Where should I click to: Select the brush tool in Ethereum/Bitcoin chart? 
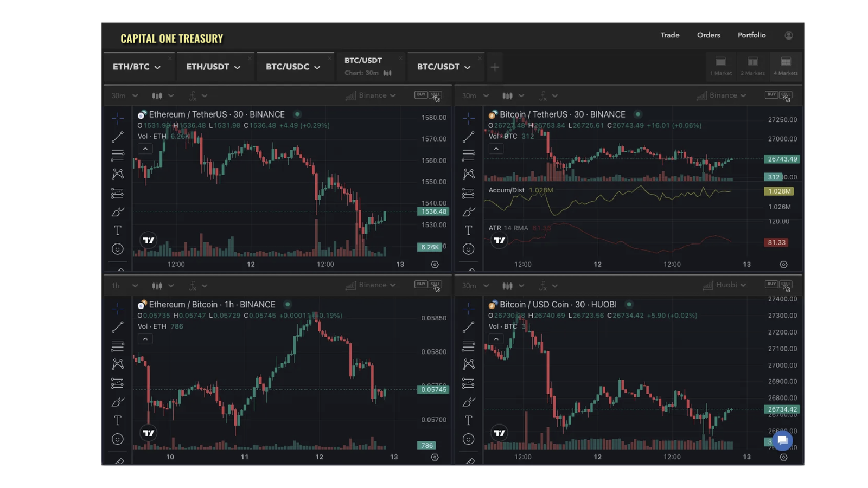118,402
